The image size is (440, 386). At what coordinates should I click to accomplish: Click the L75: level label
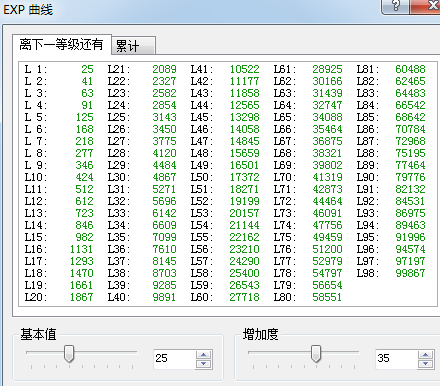(x=285, y=237)
